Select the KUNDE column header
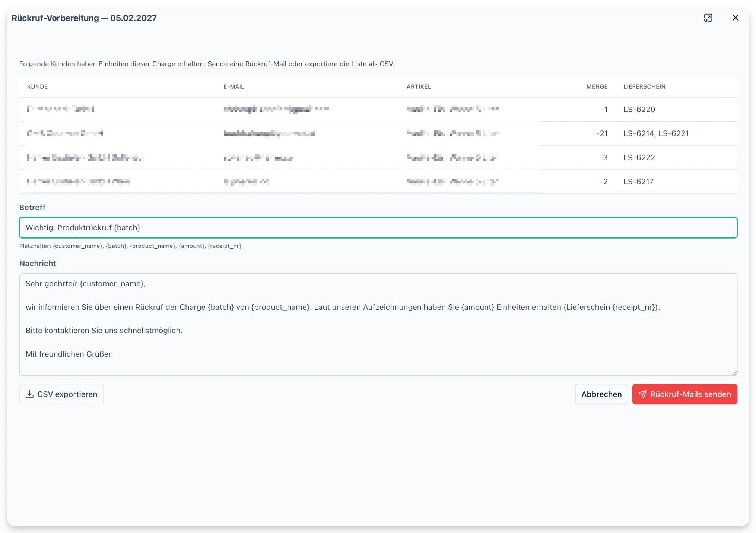This screenshot has height=533, width=756. tap(37, 86)
